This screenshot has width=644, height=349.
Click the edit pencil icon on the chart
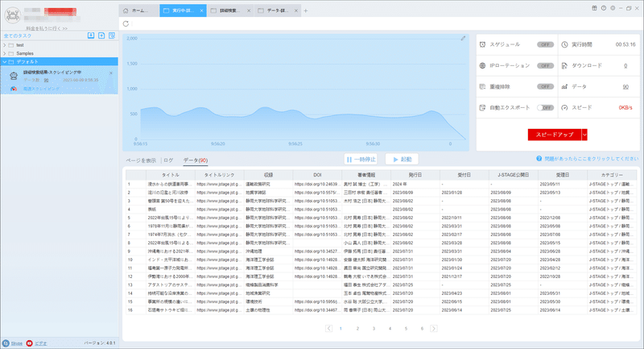click(463, 38)
